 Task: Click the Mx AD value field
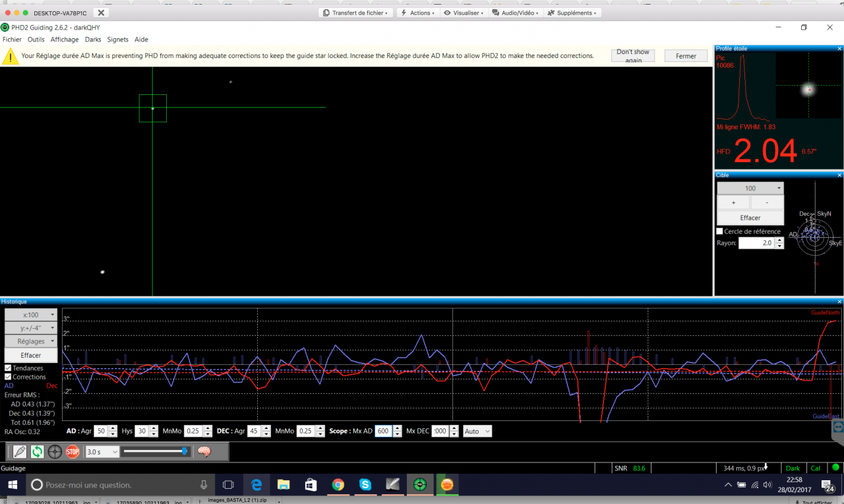tap(384, 431)
